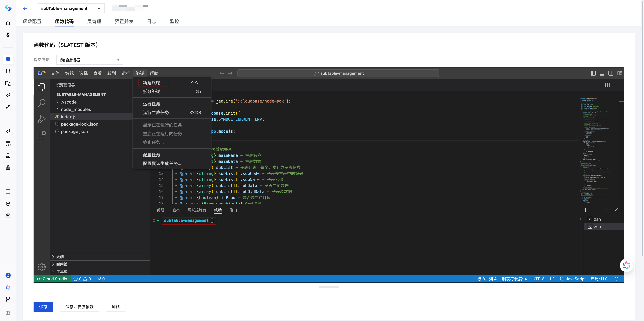Open the 提交方法 前端编辑器 dropdown
The height and width of the screenshot is (321, 644).
pos(90,60)
